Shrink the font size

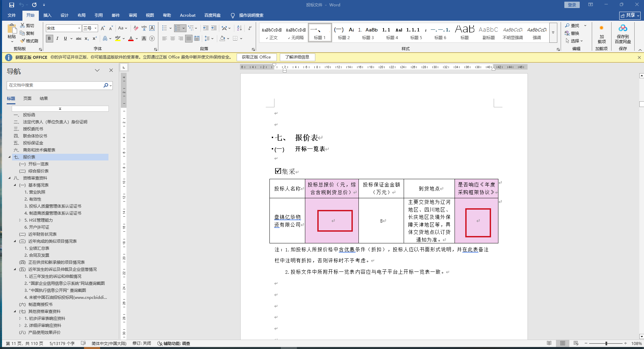(x=111, y=28)
